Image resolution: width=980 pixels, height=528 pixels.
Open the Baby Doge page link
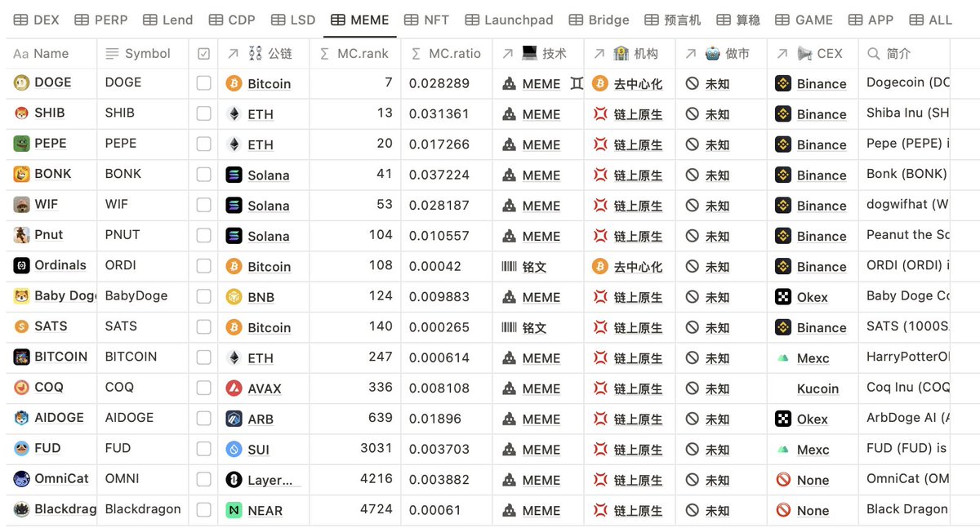65,295
